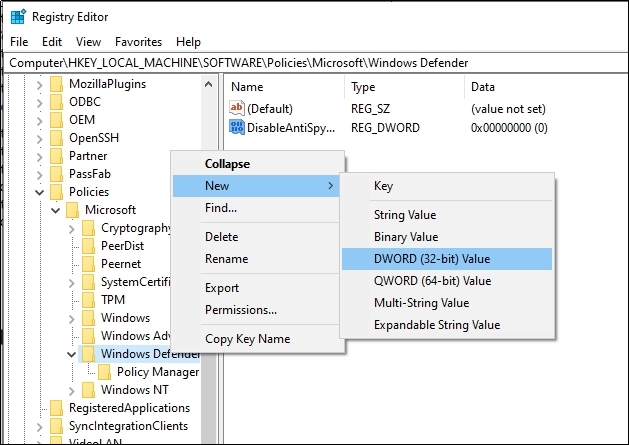Collapse the Microsoft key
The width and height of the screenshot is (629, 445).
[x=55, y=210]
